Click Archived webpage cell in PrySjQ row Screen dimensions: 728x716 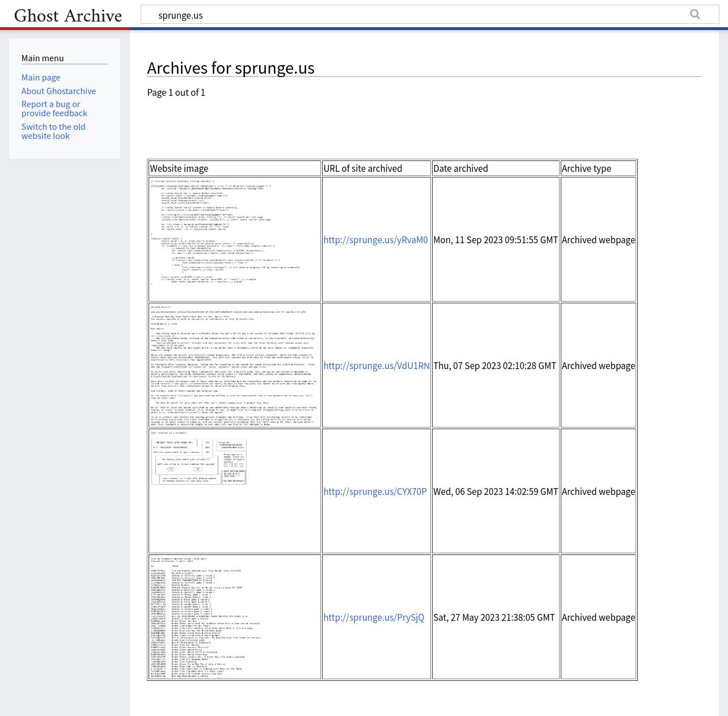[598, 617]
